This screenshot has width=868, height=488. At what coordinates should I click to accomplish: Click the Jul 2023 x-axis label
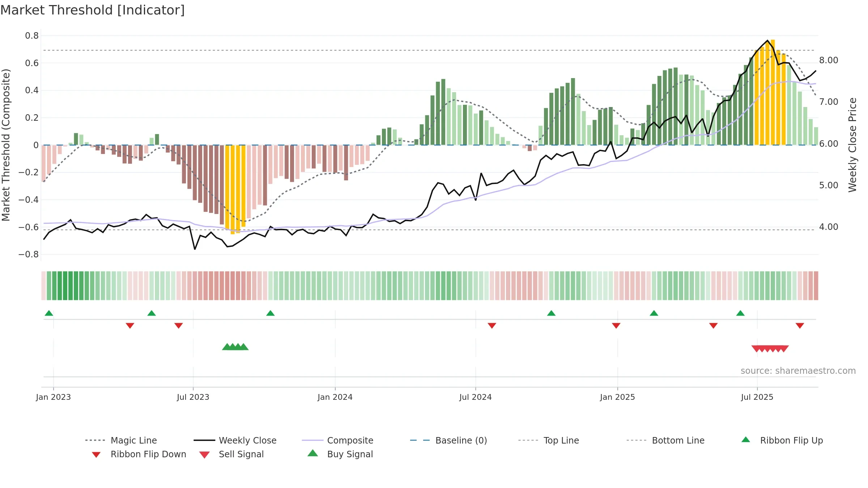[x=193, y=397]
